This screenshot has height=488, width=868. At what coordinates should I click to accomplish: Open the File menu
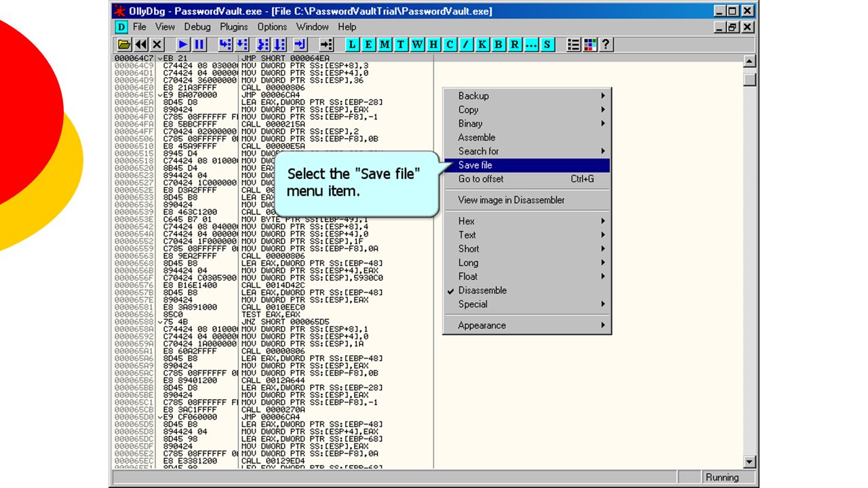click(140, 27)
